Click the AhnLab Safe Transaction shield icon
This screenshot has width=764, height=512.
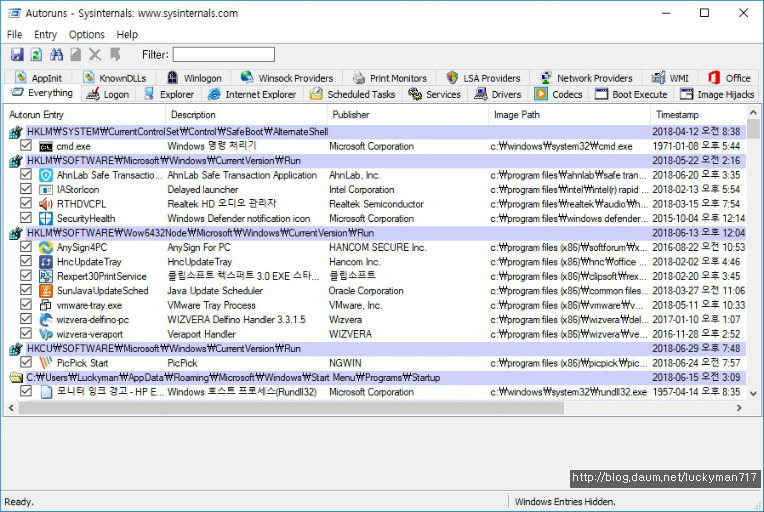pos(46,175)
